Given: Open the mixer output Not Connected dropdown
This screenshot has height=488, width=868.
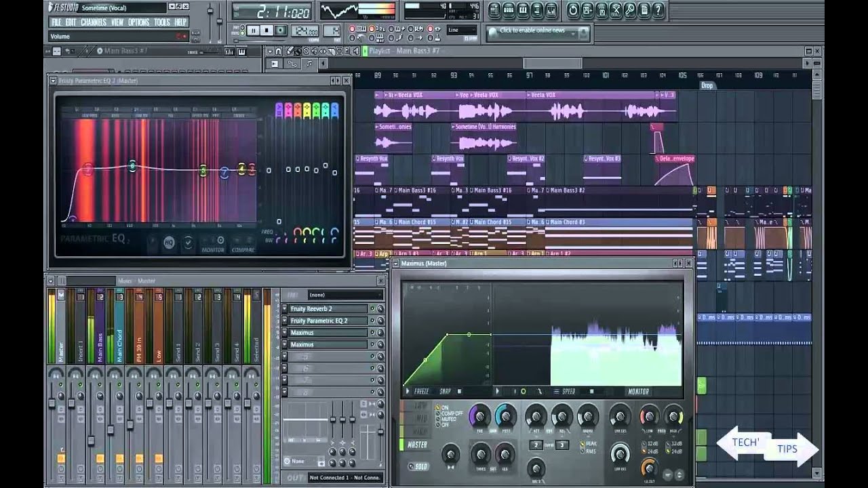Looking at the screenshot, I should tap(344, 477).
